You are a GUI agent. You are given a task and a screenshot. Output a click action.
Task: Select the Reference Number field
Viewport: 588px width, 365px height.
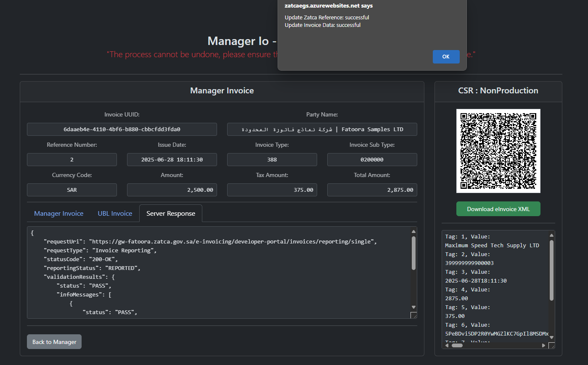coord(72,159)
